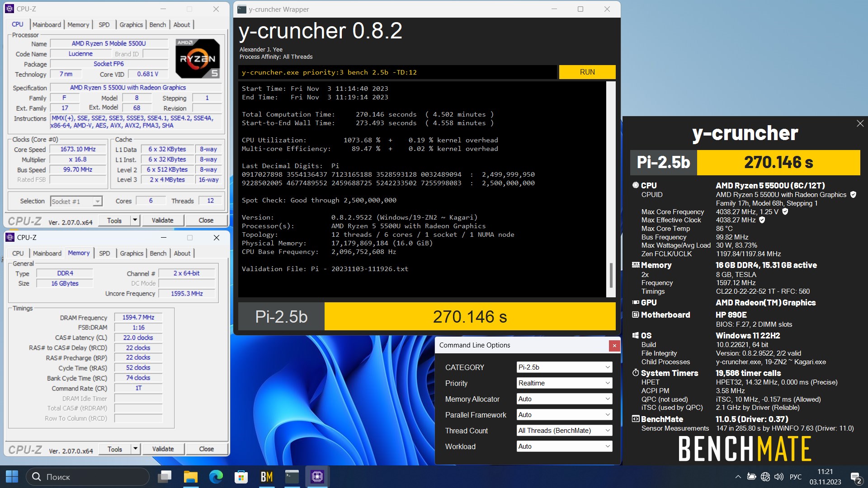Expand Tools arrow in top CPU-Z window

coord(135,221)
